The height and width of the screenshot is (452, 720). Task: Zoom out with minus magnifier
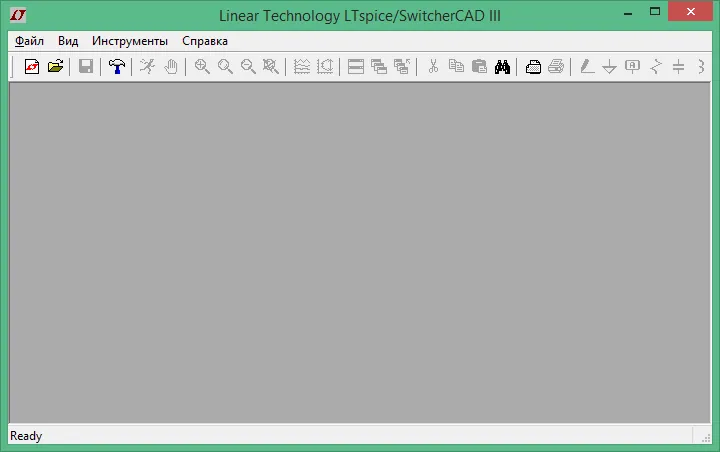248,67
